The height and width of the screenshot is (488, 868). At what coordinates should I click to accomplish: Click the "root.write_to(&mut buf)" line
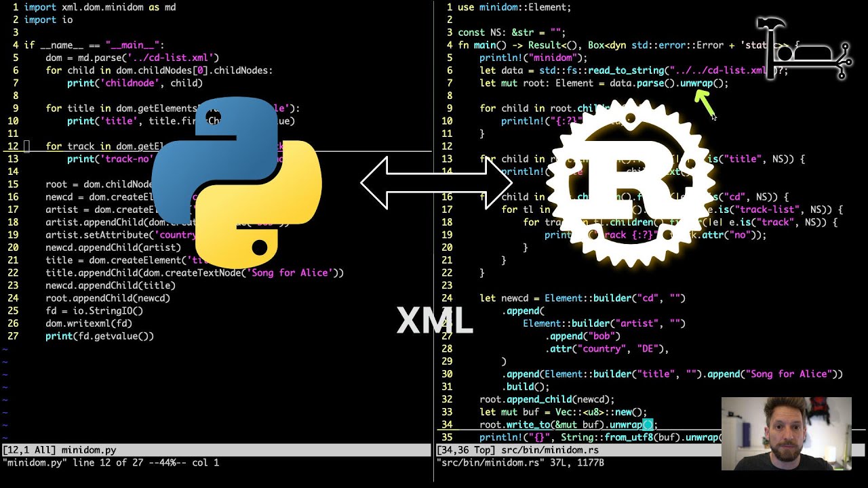click(x=569, y=425)
